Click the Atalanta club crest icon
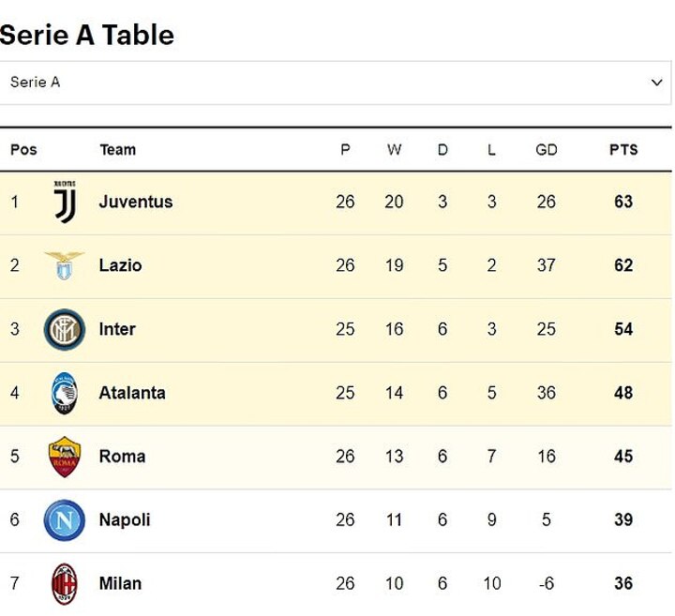Screen dimensions: 675x616 65,393
